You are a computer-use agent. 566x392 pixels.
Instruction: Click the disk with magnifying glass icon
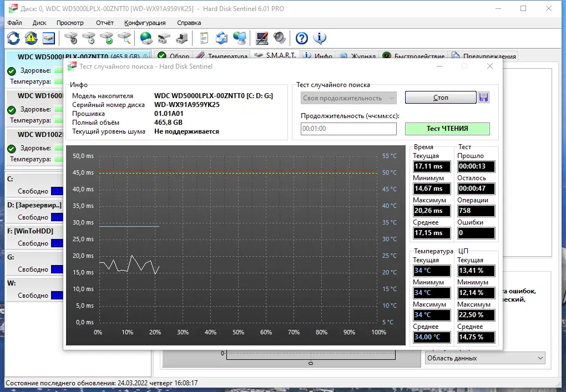click(x=124, y=38)
